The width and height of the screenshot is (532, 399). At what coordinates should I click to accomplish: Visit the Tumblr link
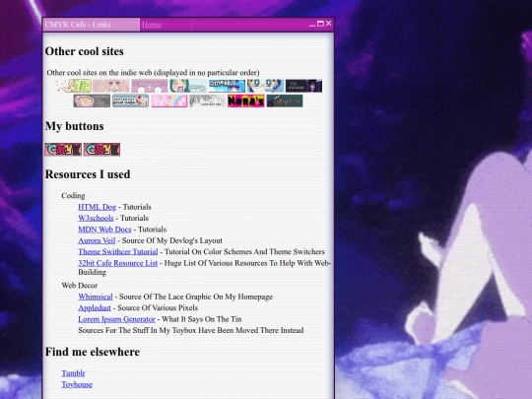click(x=73, y=373)
